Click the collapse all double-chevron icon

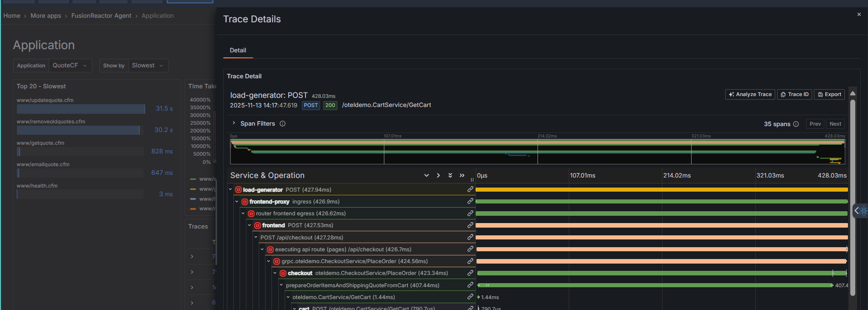click(x=462, y=175)
